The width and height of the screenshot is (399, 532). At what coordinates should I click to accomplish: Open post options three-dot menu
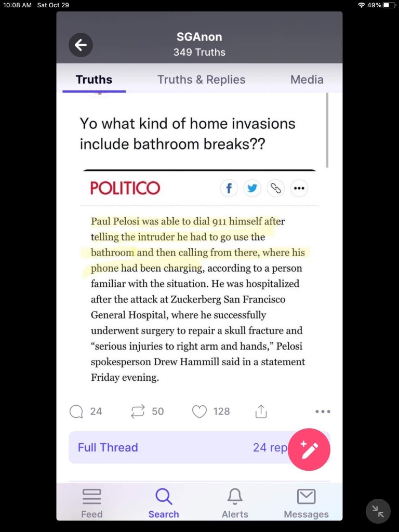[x=323, y=411]
